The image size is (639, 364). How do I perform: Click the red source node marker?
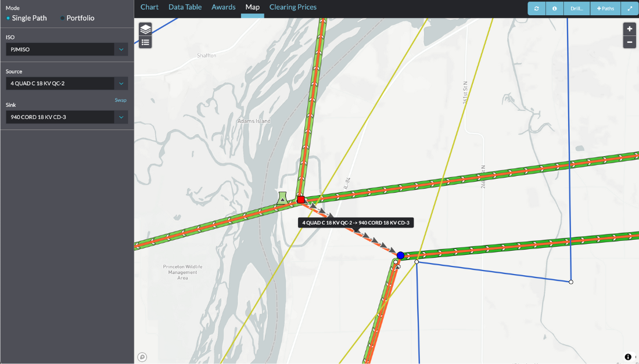[x=301, y=200]
